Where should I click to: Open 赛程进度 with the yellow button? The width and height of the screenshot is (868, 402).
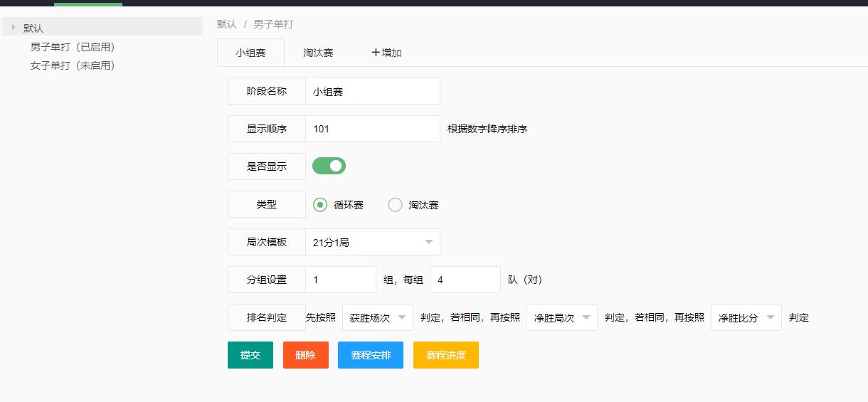coord(446,355)
